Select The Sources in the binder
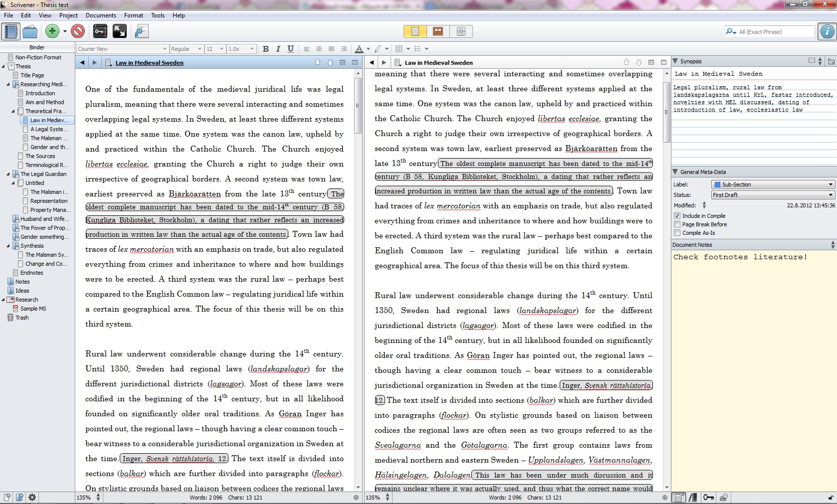This screenshot has height=504, width=837. pyautogui.click(x=40, y=156)
